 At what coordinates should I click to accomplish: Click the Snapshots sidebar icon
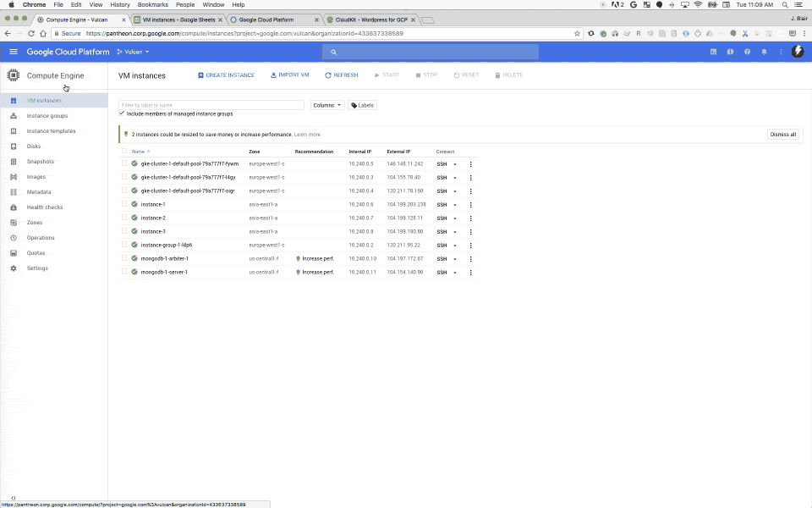coord(14,162)
